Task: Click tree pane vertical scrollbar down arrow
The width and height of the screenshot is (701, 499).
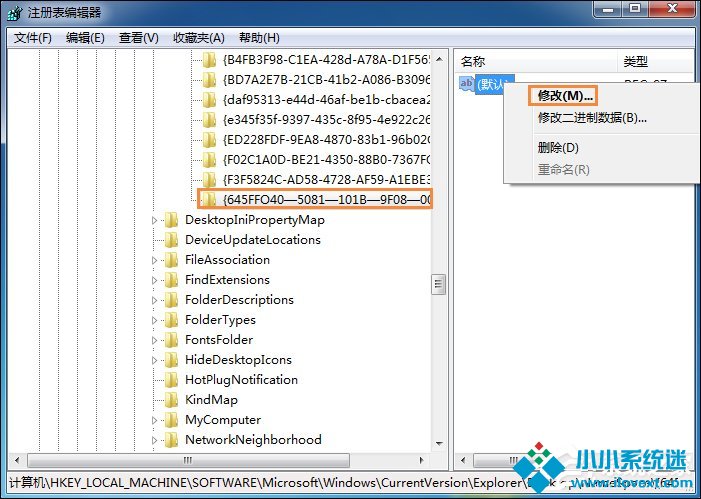Action: (439, 444)
